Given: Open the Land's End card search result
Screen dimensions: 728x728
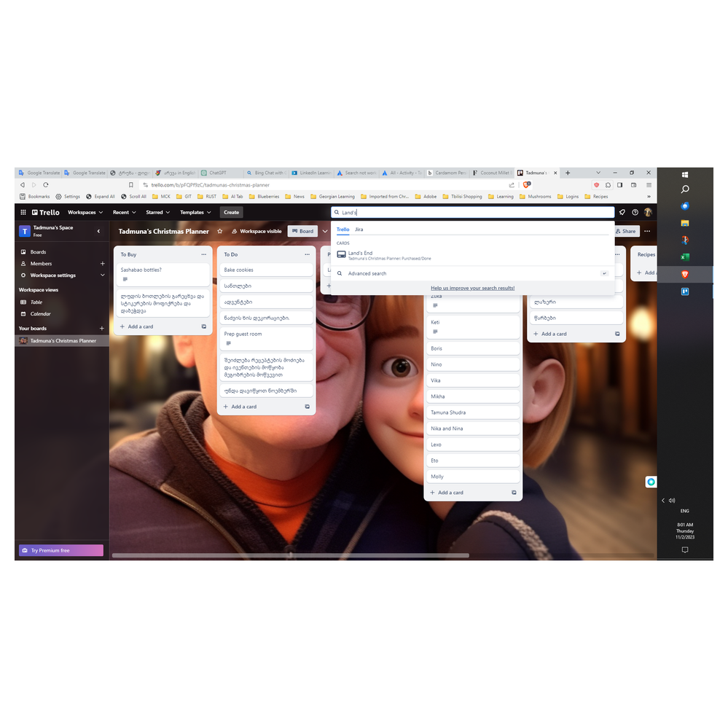Looking at the screenshot, I should tap(472, 255).
